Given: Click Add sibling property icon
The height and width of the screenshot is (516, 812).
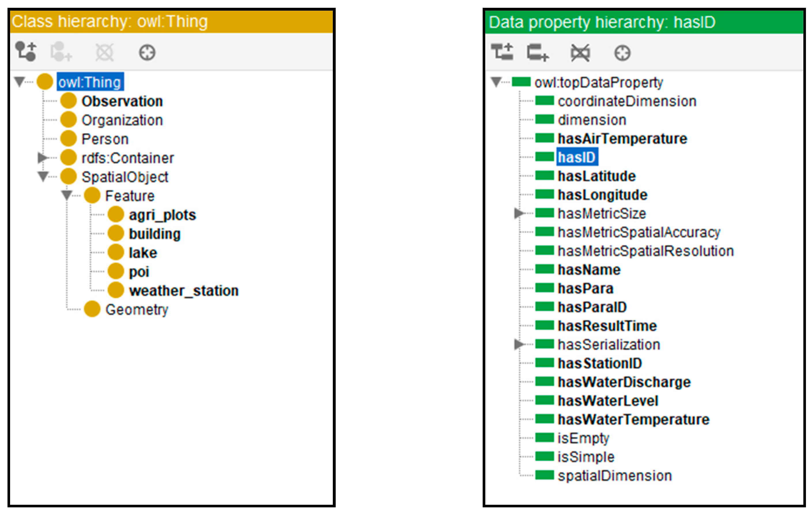Looking at the screenshot, I should pyautogui.click(x=537, y=53).
